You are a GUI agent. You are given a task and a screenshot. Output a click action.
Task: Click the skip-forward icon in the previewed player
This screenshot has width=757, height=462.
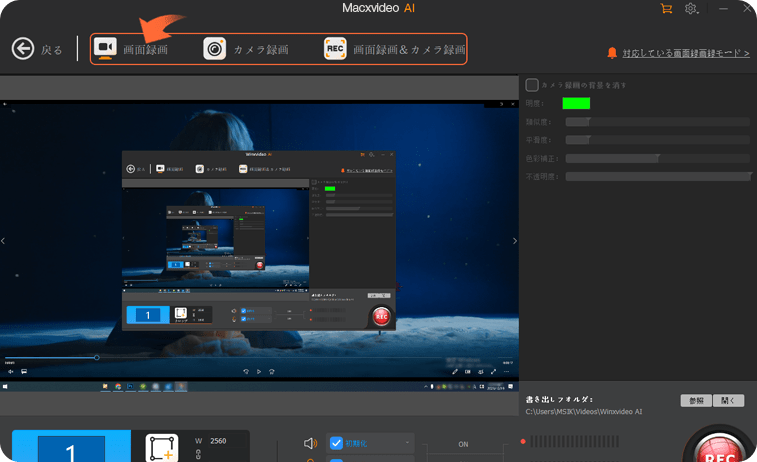click(272, 372)
